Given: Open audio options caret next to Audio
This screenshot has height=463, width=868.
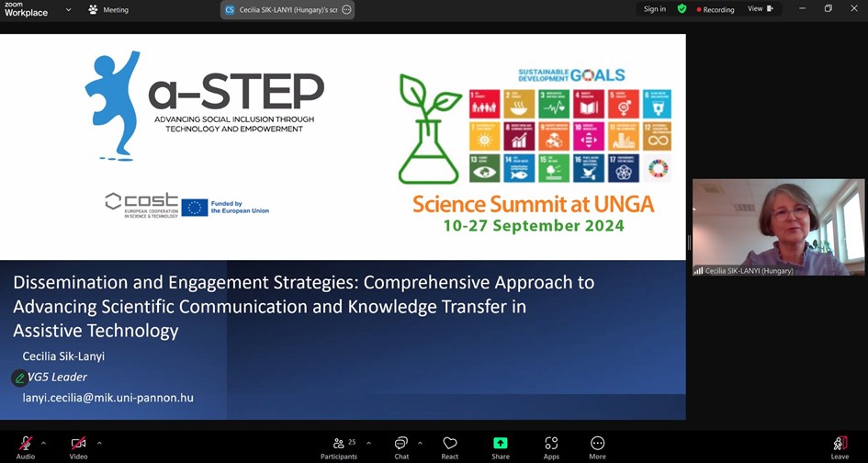Looking at the screenshot, I should [x=44, y=443].
